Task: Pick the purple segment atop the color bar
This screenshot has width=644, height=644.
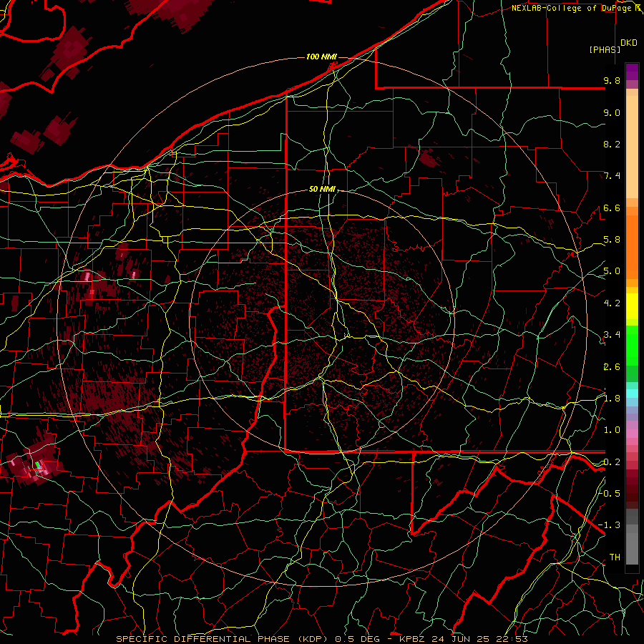Action: [x=632, y=72]
